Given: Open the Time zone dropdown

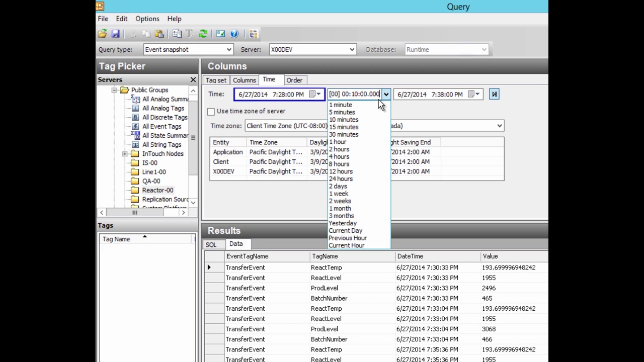Looking at the screenshot, I should click(499, 126).
